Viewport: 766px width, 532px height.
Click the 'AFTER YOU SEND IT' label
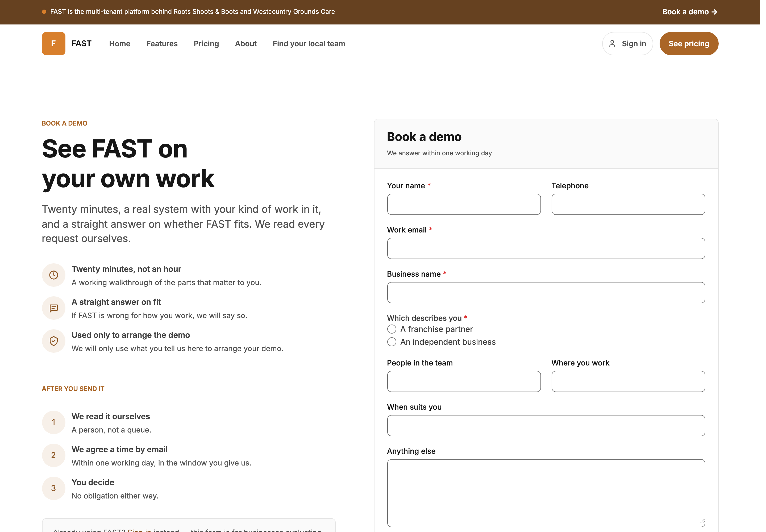(x=73, y=389)
